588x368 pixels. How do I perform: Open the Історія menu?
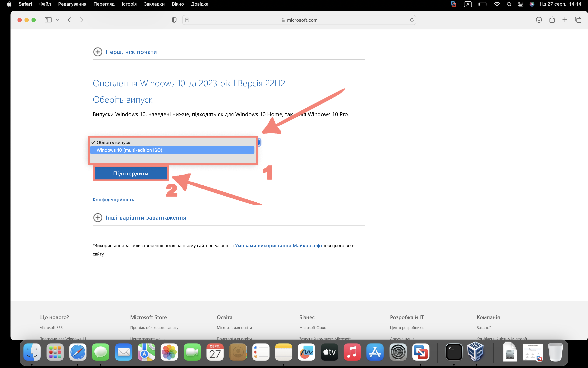[x=129, y=4]
